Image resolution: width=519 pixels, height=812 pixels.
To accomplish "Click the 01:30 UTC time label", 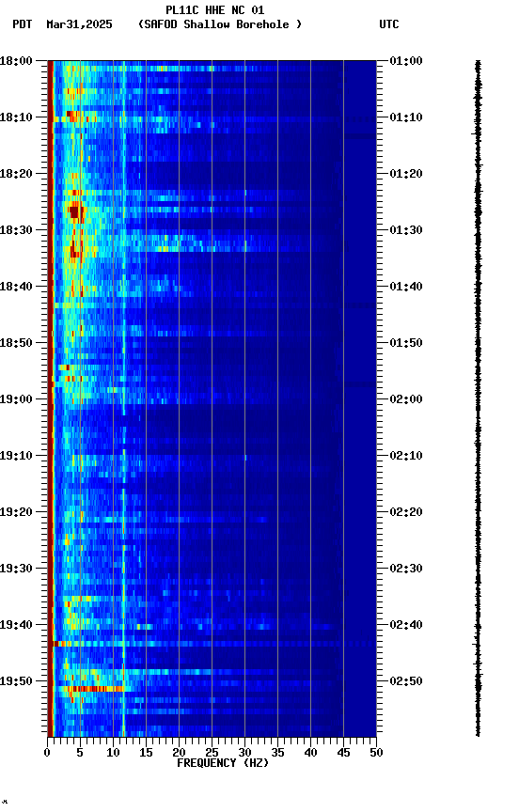I will [x=406, y=230].
